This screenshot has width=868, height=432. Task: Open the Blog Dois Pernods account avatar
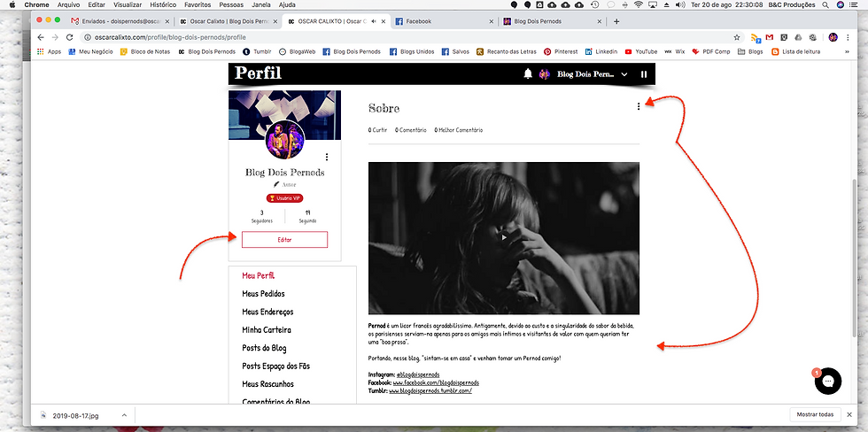click(x=544, y=74)
